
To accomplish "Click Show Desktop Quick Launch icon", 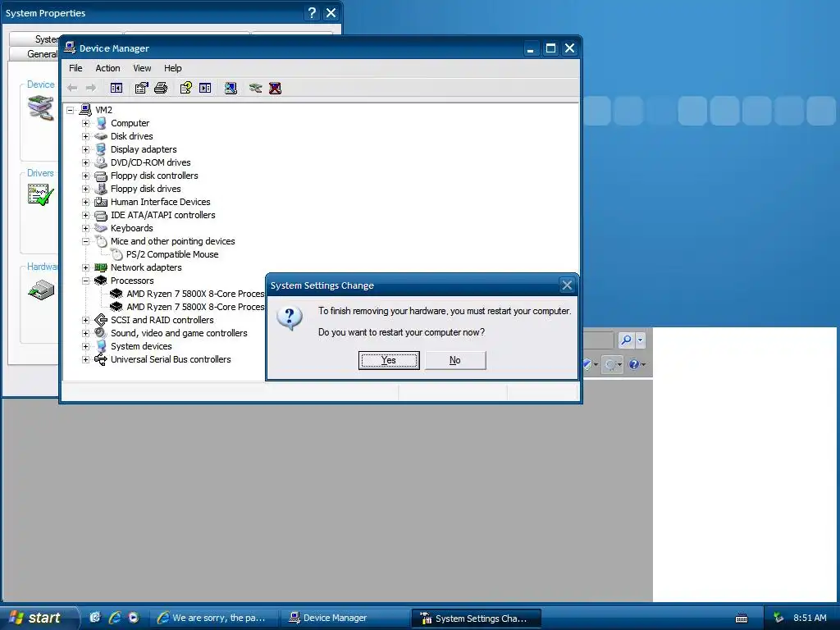I will 95,618.
